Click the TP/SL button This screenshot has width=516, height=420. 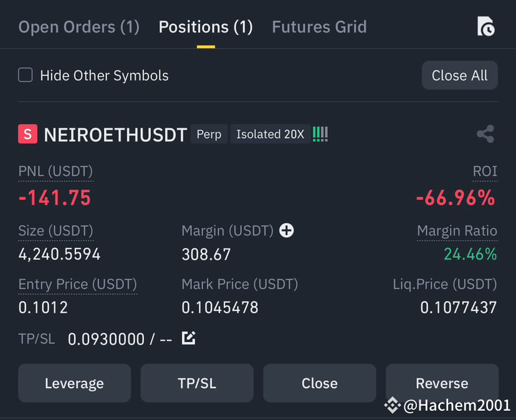tap(196, 383)
